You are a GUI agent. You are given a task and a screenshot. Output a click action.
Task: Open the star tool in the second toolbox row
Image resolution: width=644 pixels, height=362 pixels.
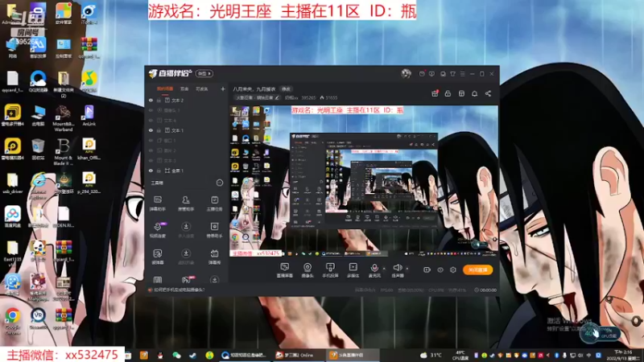click(214, 230)
